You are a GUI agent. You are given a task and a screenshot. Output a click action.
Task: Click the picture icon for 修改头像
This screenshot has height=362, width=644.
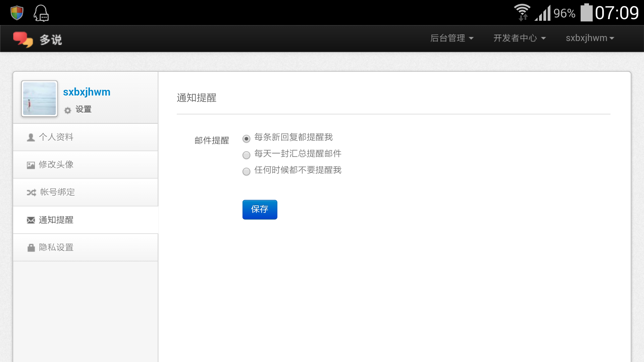click(31, 165)
